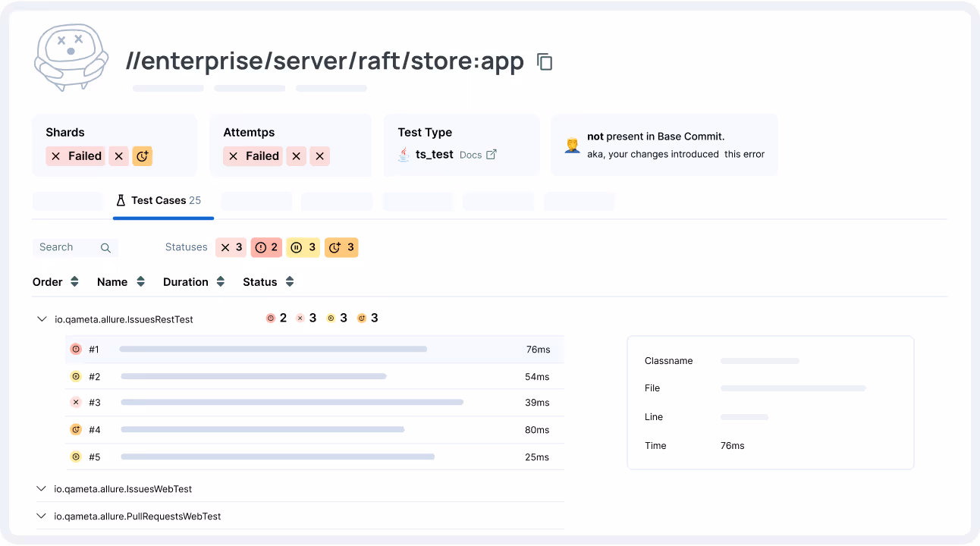Switch to the Test Cases tab
980x546 pixels.
pyautogui.click(x=161, y=200)
